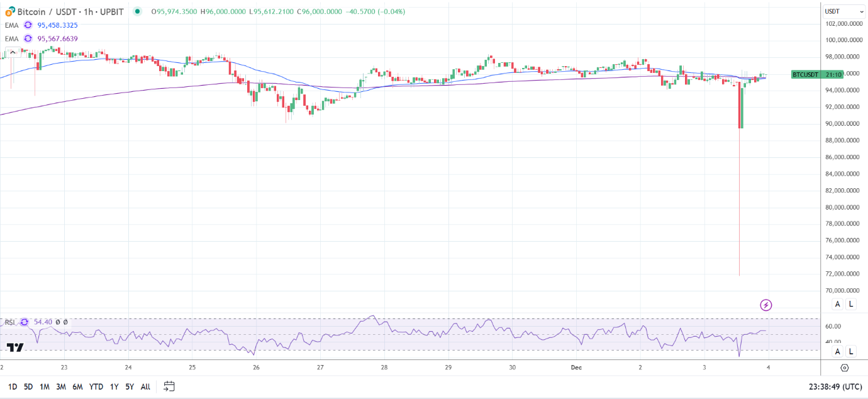Select the 1D time range
868x399 pixels.
13,387
